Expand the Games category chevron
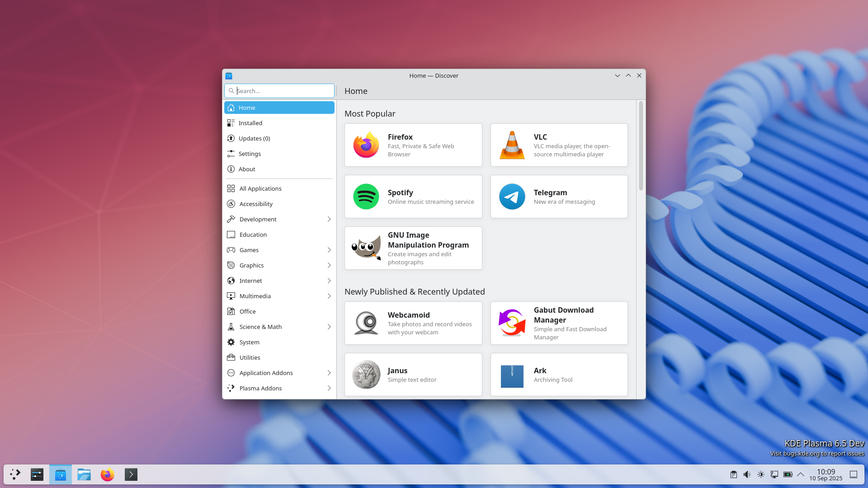 point(329,250)
